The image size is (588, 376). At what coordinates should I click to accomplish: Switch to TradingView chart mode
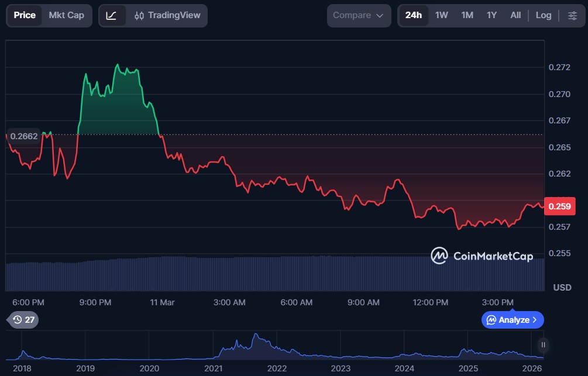click(167, 15)
